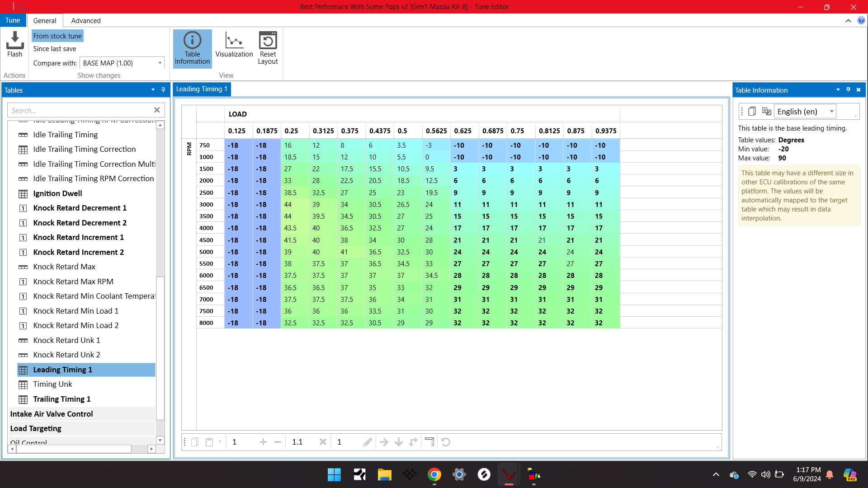This screenshot has height=488, width=868.
Task: Open paste options dropdown arrow
Action: point(220,442)
